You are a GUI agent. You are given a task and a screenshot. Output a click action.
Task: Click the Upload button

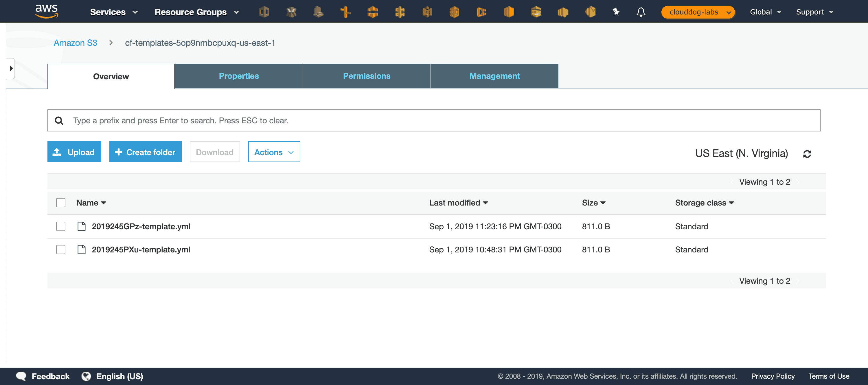(74, 152)
